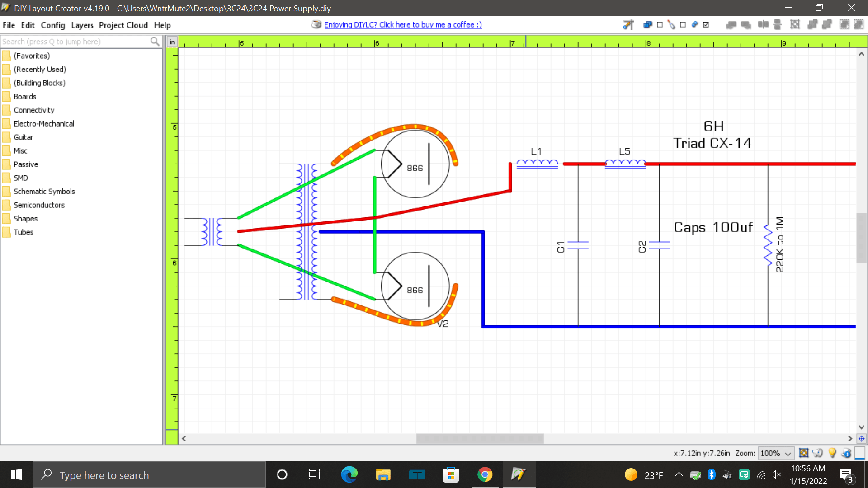
Task: Select the L1 inductor symbol
Action: coord(537,164)
